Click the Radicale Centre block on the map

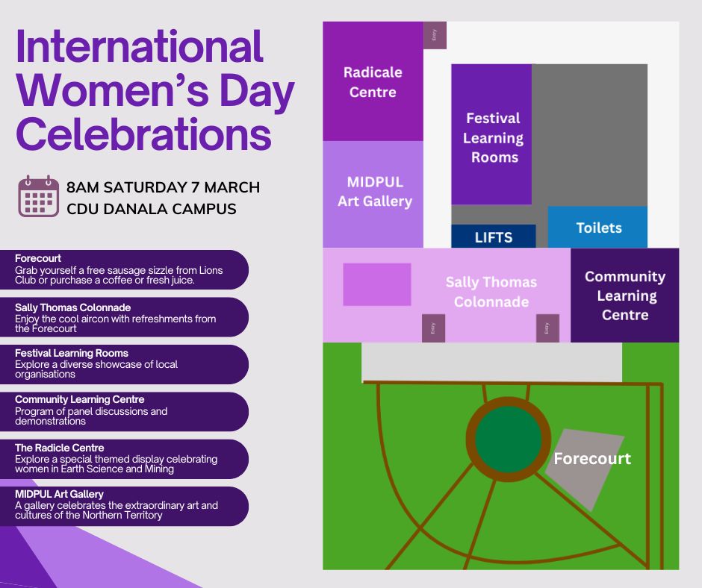[x=373, y=82]
